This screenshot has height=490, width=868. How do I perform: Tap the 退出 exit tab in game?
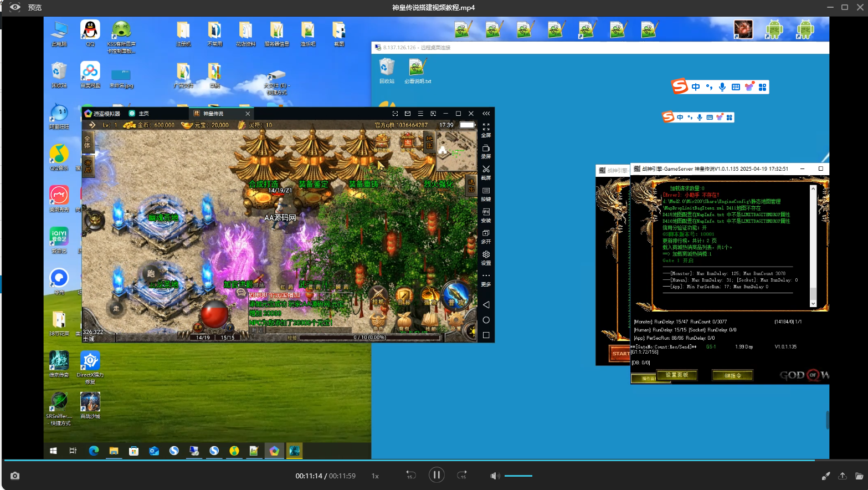coord(471,186)
